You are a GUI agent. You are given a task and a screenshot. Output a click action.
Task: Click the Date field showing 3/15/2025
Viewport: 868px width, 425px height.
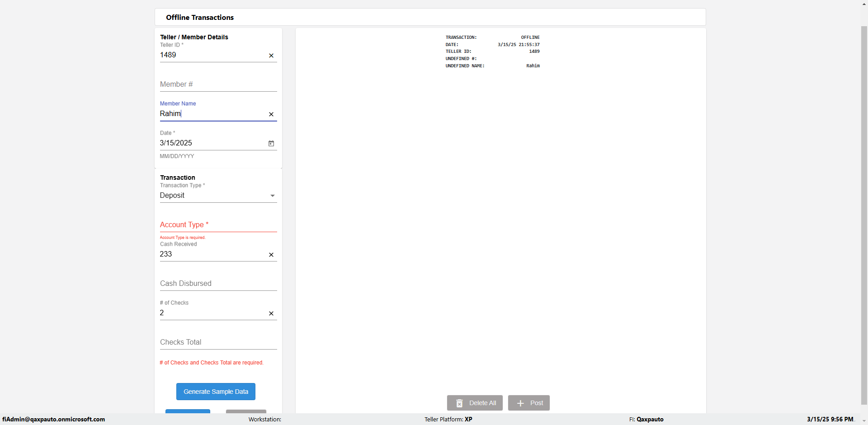212,143
